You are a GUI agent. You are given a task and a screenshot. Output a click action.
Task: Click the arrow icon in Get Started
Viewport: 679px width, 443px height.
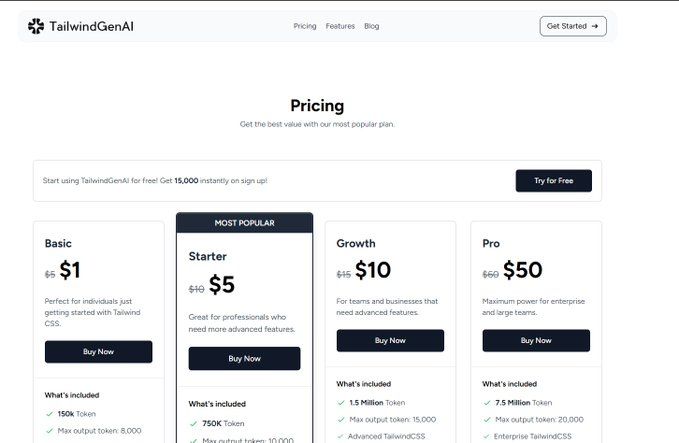595,26
